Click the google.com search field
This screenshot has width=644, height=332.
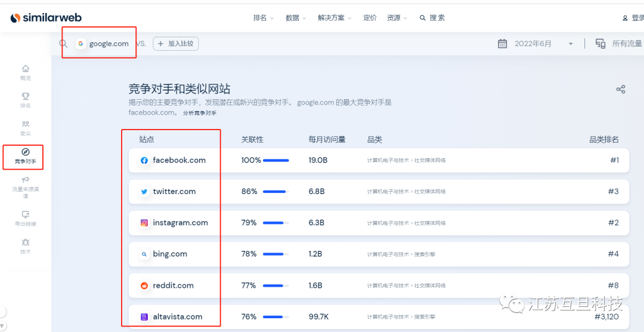pyautogui.click(x=109, y=44)
